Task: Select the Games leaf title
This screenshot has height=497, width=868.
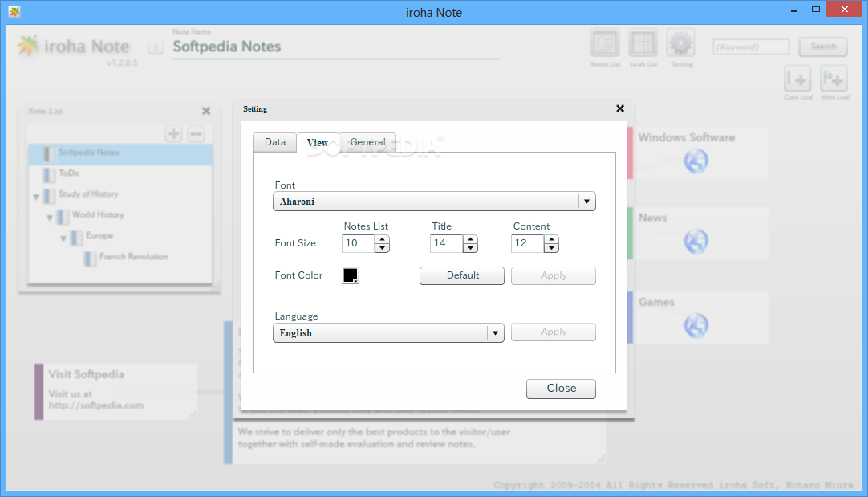Action: (656, 303)
